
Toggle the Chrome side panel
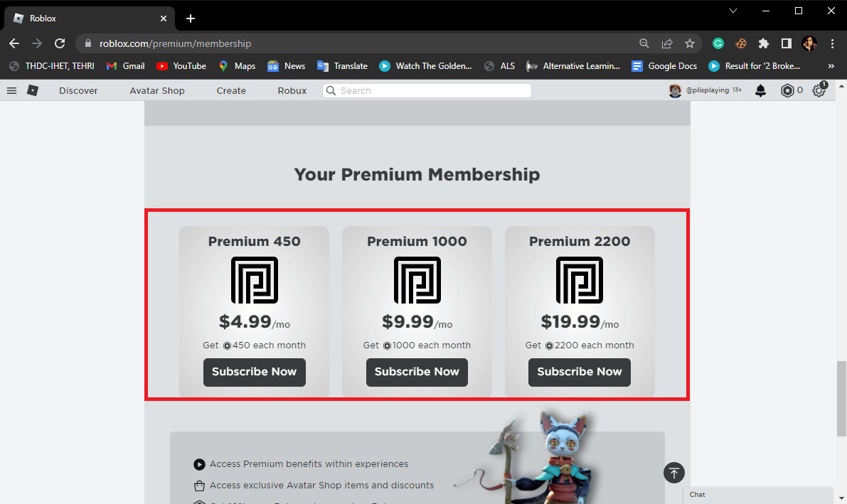pos(786,43)
